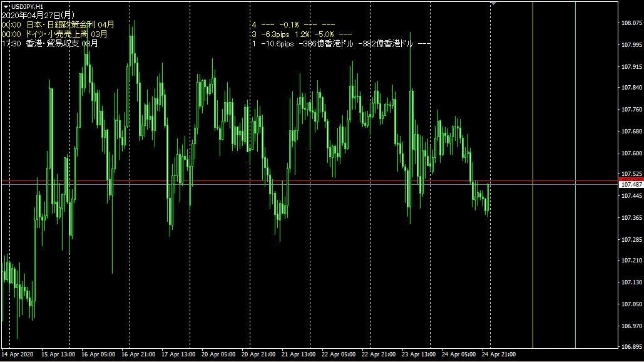Click the 107.840 price axis label
The width and height of the screenshot is (644, 362).
631,88
